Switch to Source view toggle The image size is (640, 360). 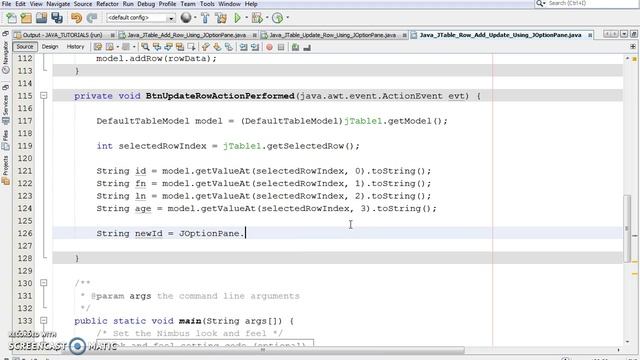coord(25,47)
